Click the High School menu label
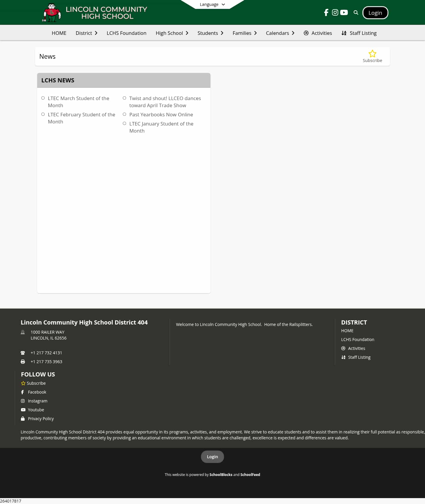The image size is (425, 504). pos(169,33)
